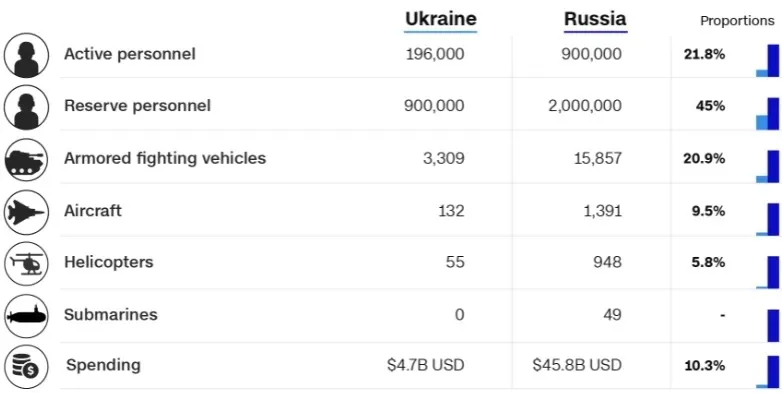Click Russia's $45.8B USD spending value
This screenshot has width=782, height=393.
click(x=577, y=365)
